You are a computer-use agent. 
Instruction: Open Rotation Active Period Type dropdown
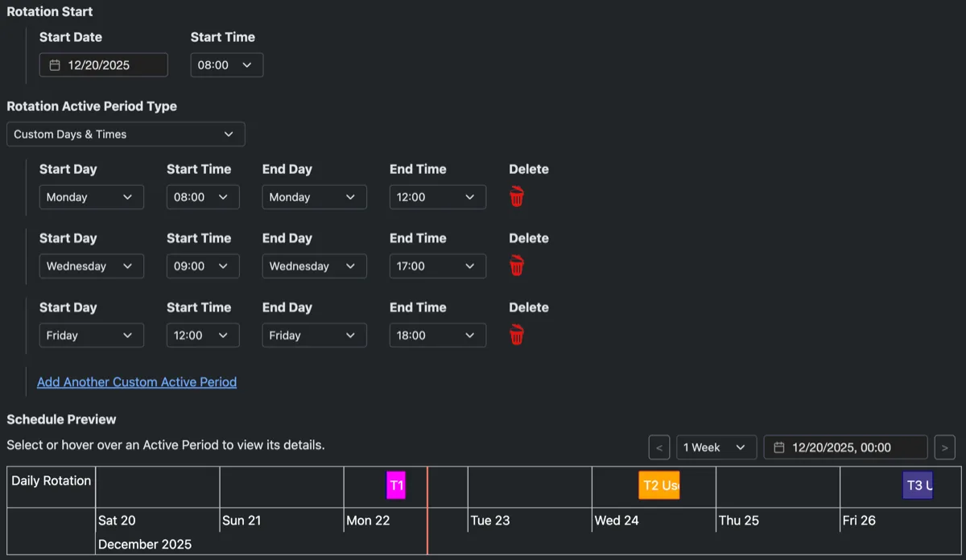(126, 134)
